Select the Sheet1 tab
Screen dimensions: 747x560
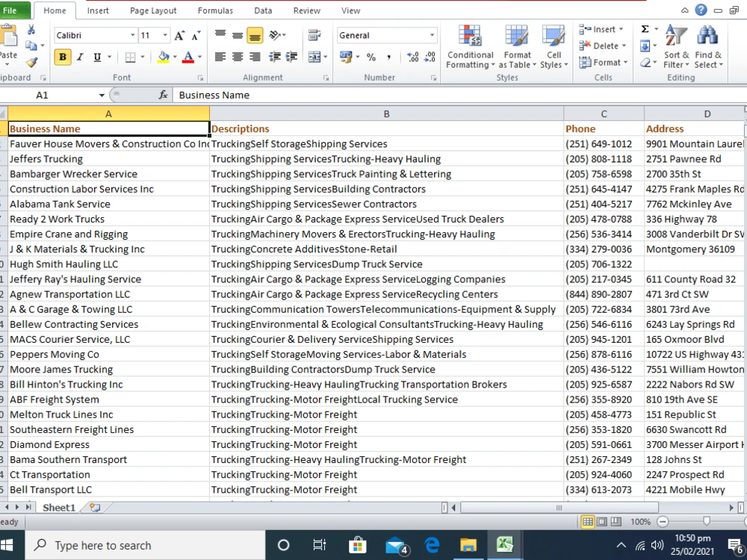point(58,507)
